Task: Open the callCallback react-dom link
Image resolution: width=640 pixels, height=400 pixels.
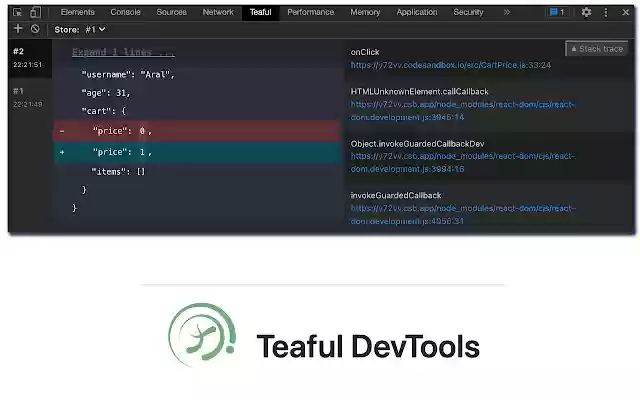Action: (462, 111)
